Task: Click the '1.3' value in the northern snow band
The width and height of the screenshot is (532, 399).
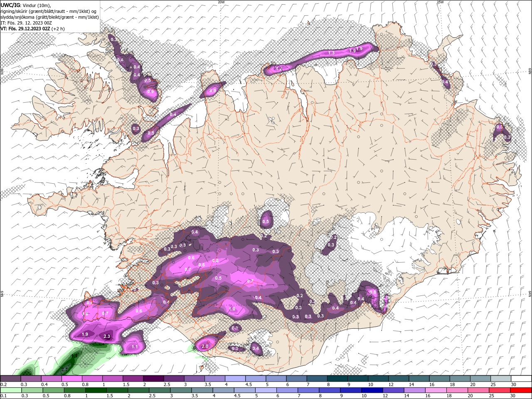Action: [x=331, y=53]
